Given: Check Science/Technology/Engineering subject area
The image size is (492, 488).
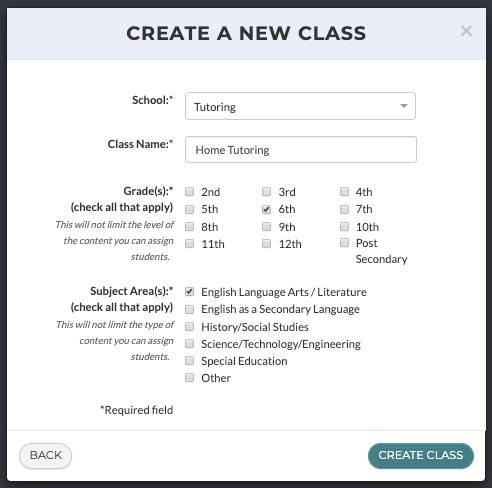Looking at the screenshot, I should point(190,344).
